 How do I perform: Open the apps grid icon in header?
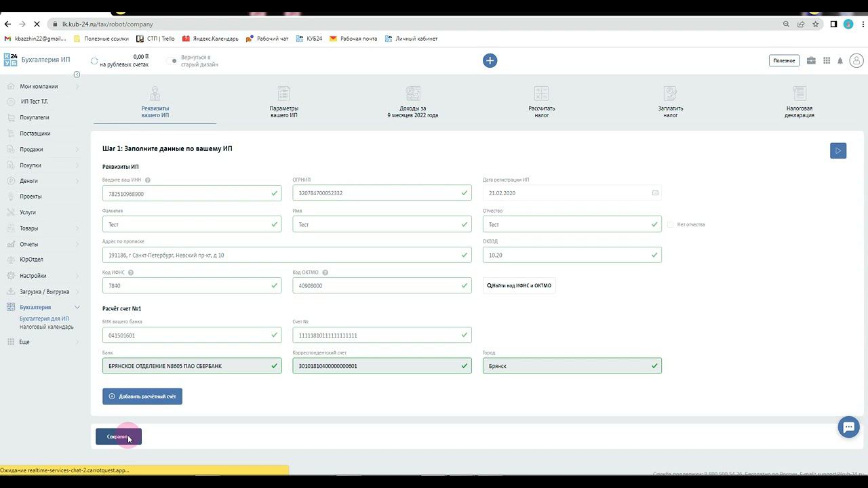point(827,60)
